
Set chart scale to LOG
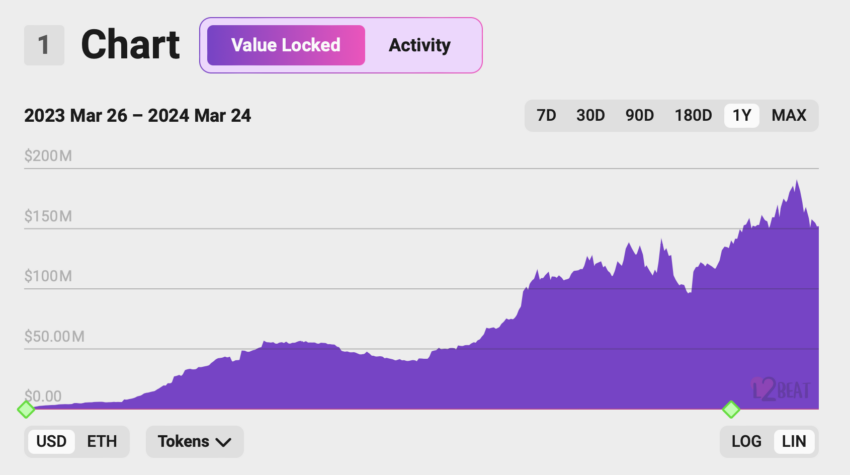click(x=746, y=441)
